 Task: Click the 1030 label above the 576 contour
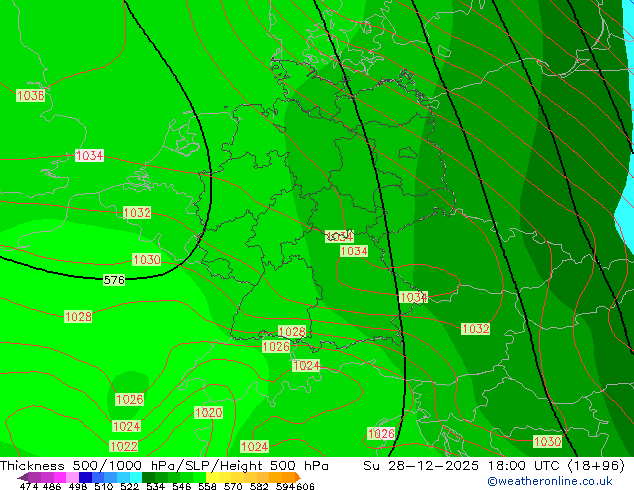(x=147, y=259)
